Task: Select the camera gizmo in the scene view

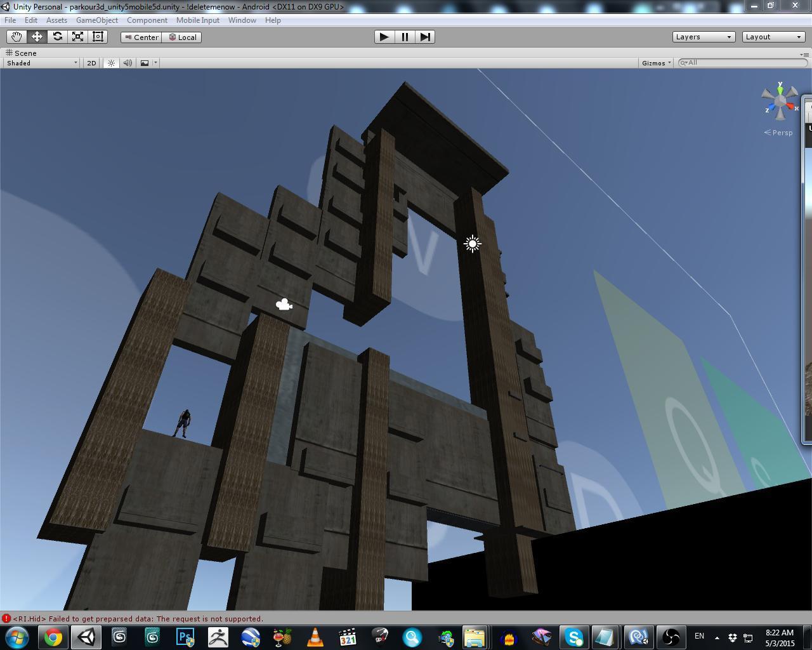Action: 284,304
